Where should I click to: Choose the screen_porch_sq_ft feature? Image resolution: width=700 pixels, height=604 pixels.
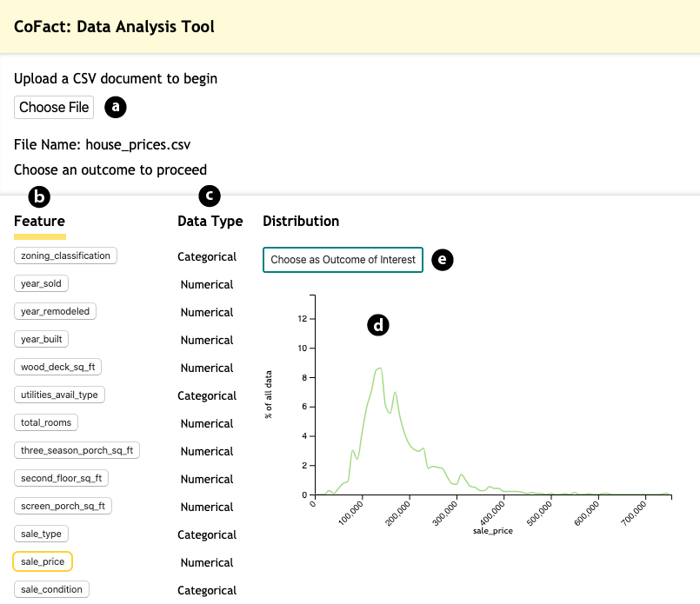[63, 506]
